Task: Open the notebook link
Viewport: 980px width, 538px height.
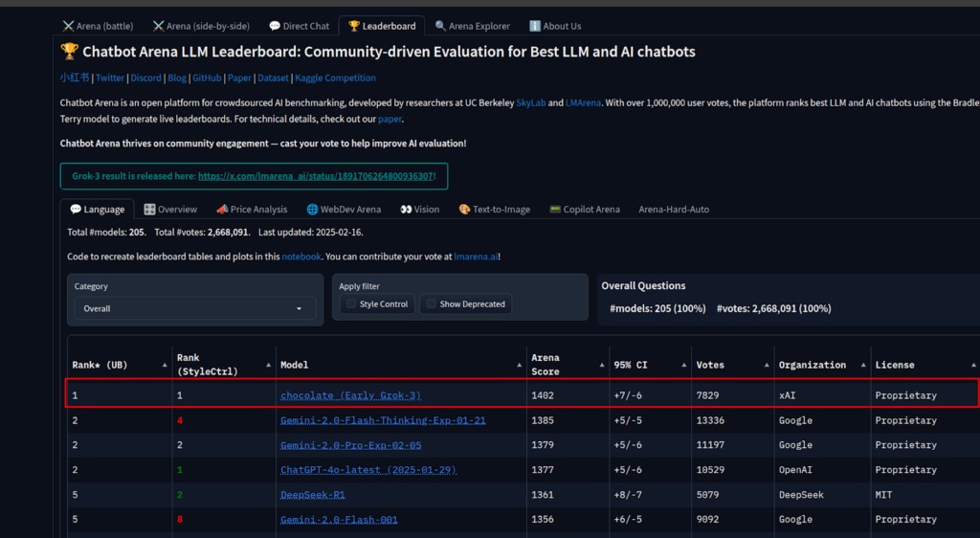Action: pyautogui.click(x=301, y=257)
